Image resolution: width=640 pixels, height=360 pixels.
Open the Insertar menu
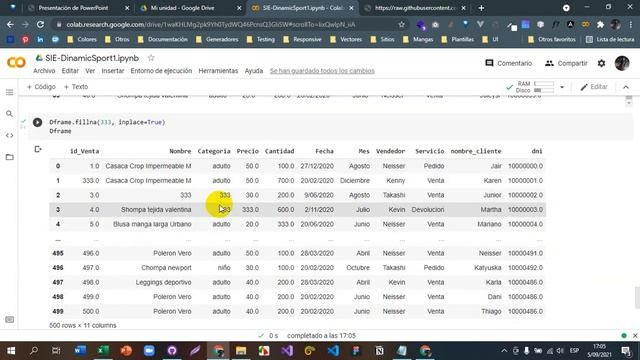(113, 71)
